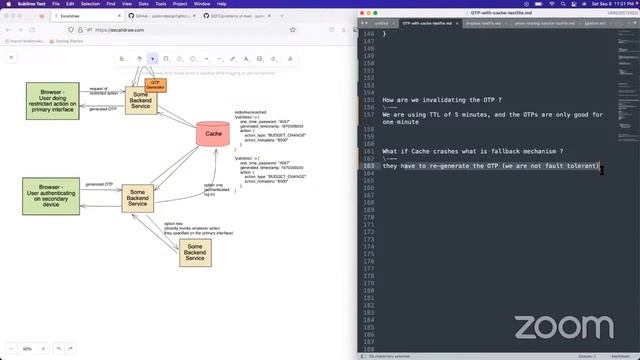The height and width of the screenshot is (360, 640).
Task: Select the secondary device Browser box
Action: 51,196
